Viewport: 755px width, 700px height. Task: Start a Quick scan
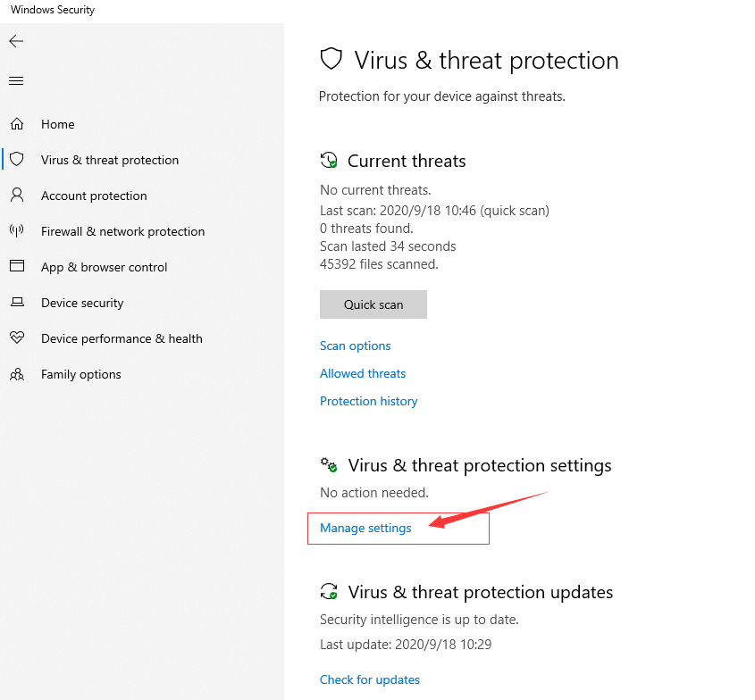(x=373, y=304)
